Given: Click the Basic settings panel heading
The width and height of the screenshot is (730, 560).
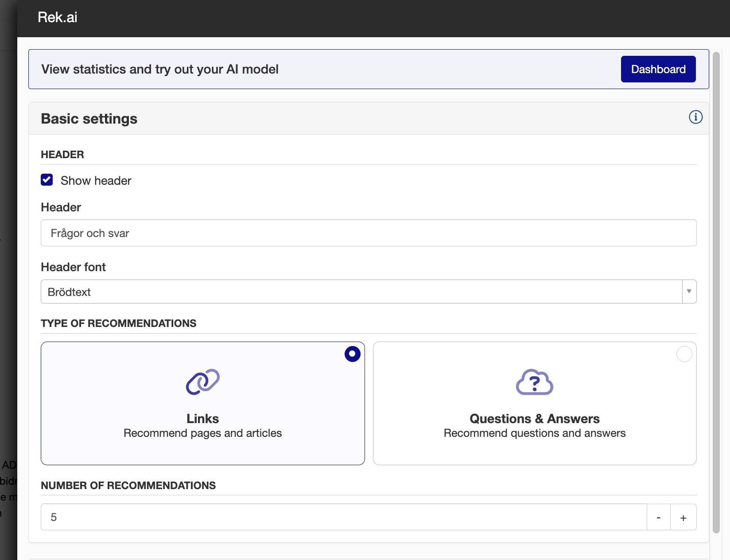Looking at the screenshot, I should (89, 119).
